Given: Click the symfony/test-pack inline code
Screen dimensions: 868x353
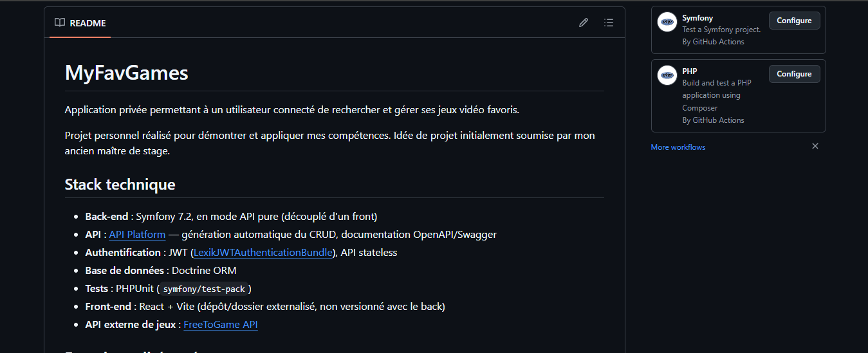Looking at the screenshot, I should point(205,289).
